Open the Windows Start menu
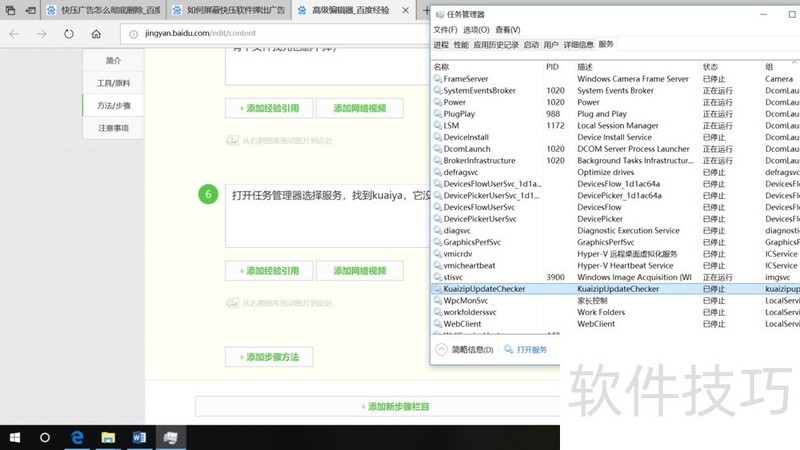Image resolution: width=800 pixels, height=450 pixels. [15, 437]
